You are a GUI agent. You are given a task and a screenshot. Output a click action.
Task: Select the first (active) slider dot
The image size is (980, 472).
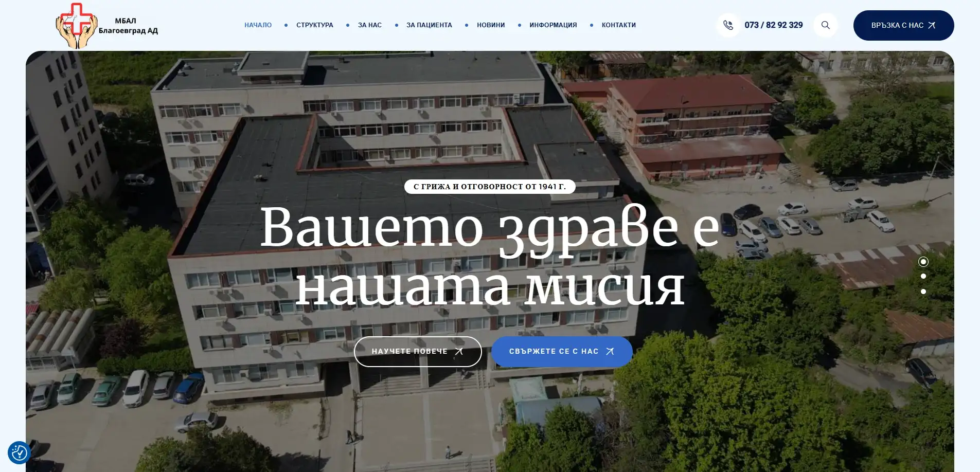point(923,262)
